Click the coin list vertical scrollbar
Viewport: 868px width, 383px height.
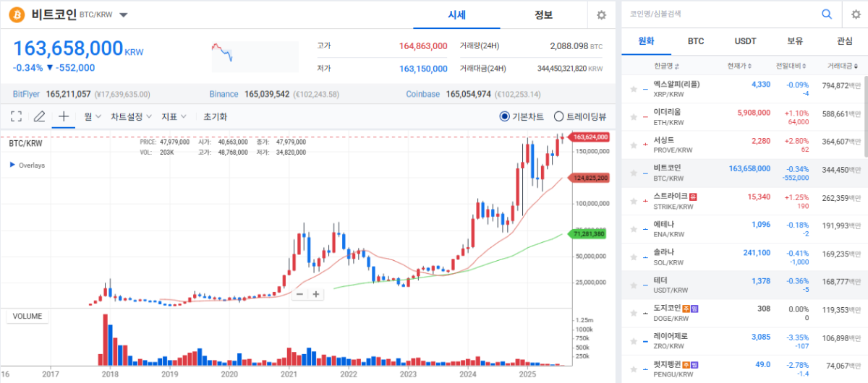pos(865,116)
